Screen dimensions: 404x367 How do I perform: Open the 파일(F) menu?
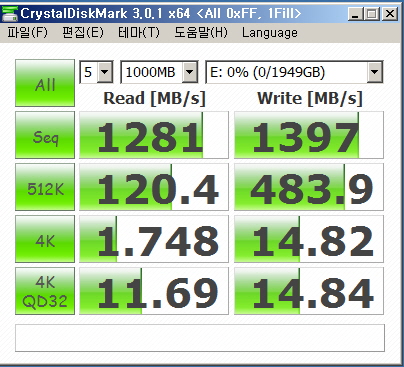coord(27,33)
